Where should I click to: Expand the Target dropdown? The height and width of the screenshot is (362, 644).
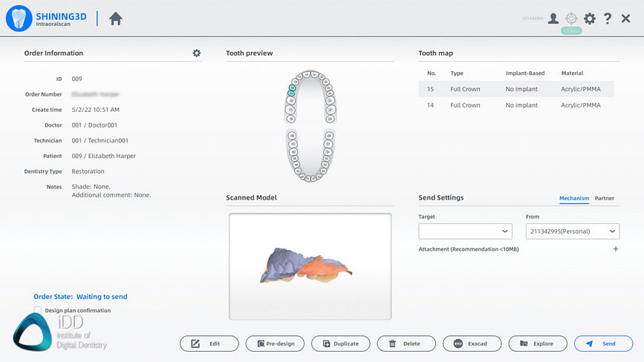465,231
